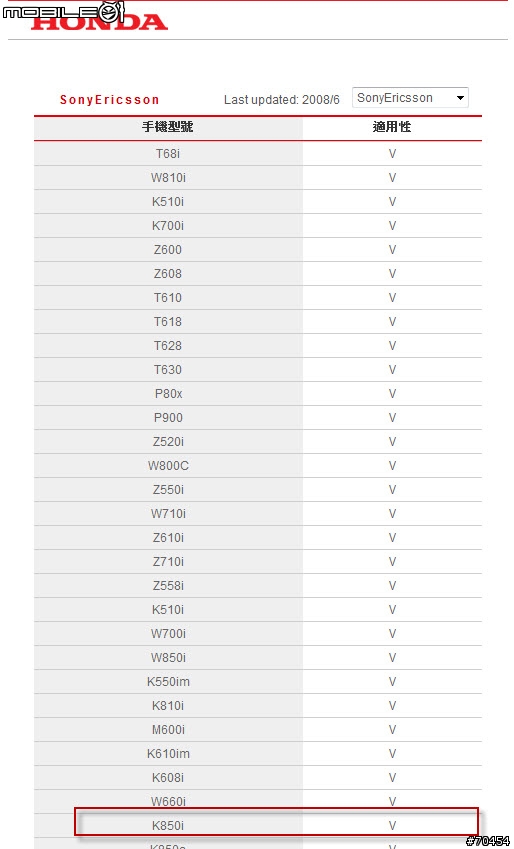This screenshot has height=849, width=514.
Task: Click the dropdown arrow beside SonyEricsson
Action: pos(460,99)
